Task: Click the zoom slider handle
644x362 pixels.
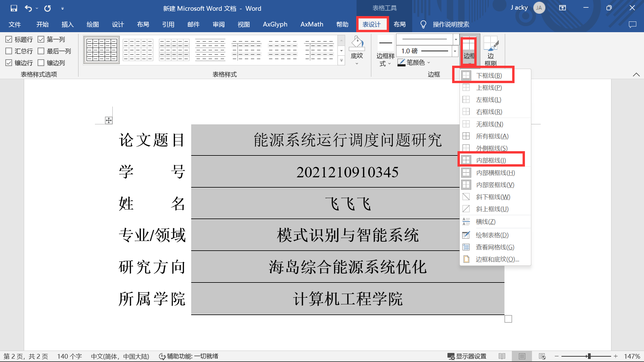Action: (589, 356)
